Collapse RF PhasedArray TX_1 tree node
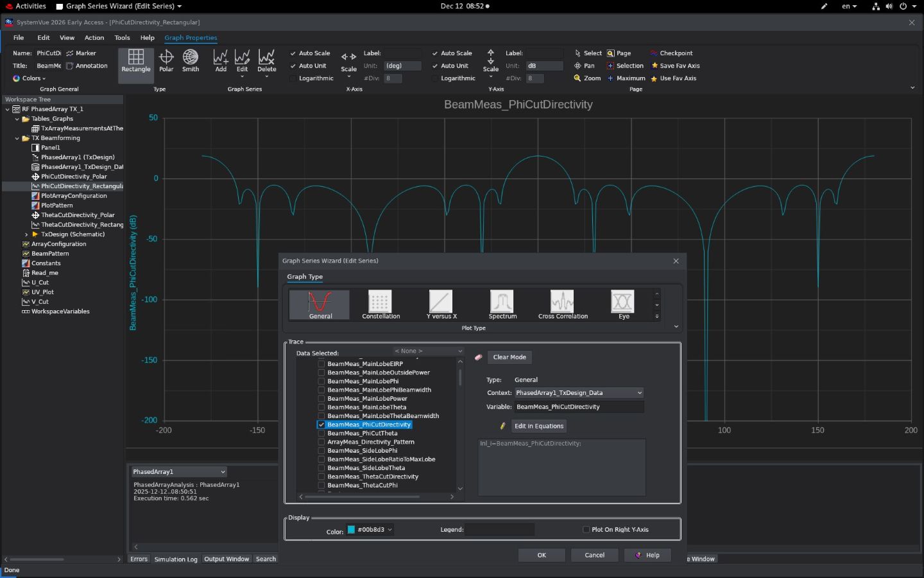The width and height of the screenshot is (924, 578). (8, 109)
